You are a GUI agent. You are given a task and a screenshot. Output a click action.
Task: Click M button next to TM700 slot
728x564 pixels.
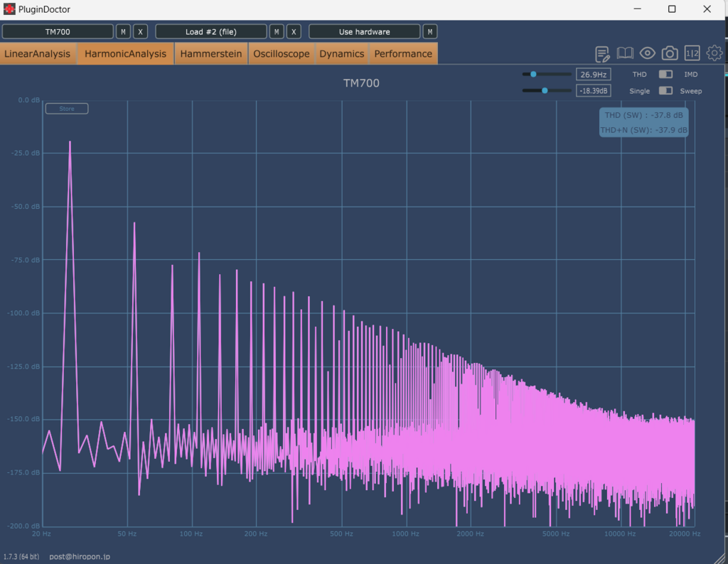123,31
